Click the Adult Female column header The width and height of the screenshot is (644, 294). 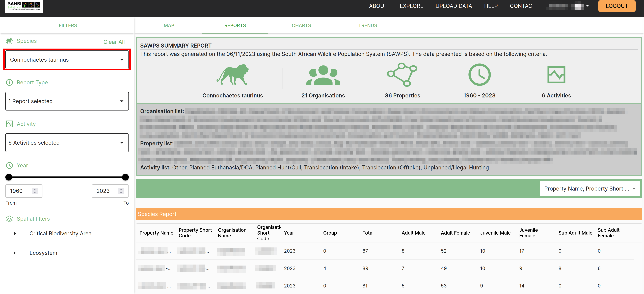(455, 233)
